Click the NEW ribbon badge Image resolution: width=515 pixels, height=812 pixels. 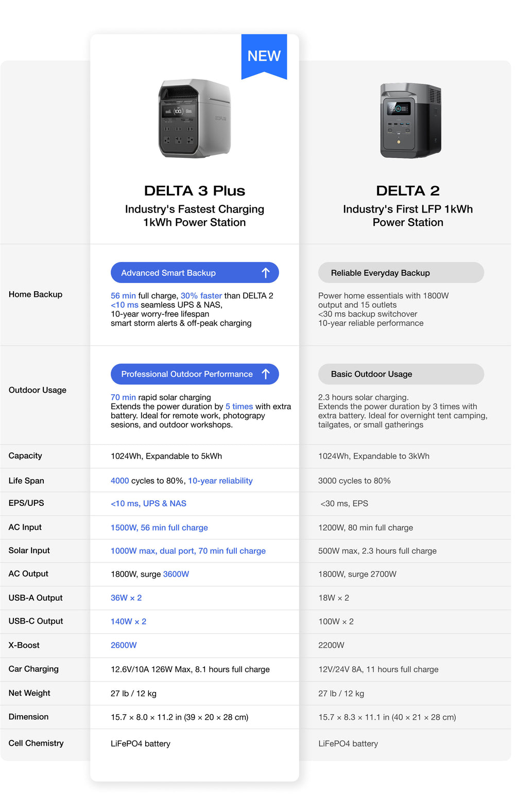click(x=264, y=56)
